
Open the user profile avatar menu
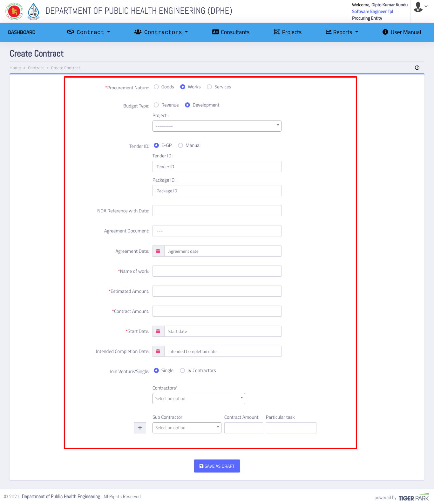pyautogui.click(x=420, y=7)
